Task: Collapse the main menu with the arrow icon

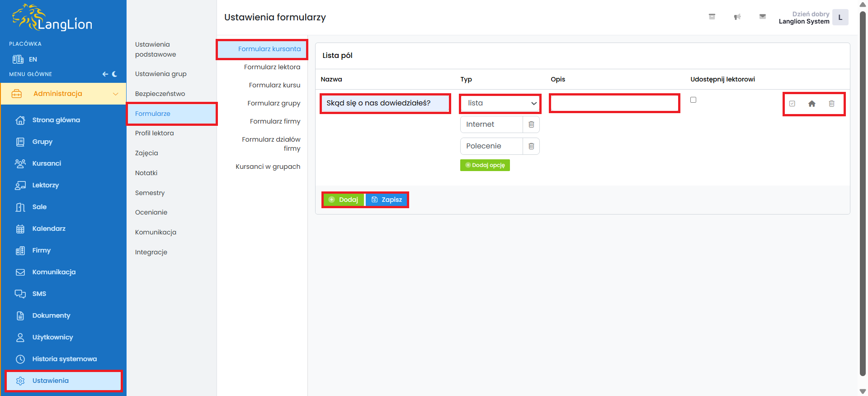Action: (x=105, y=74)
